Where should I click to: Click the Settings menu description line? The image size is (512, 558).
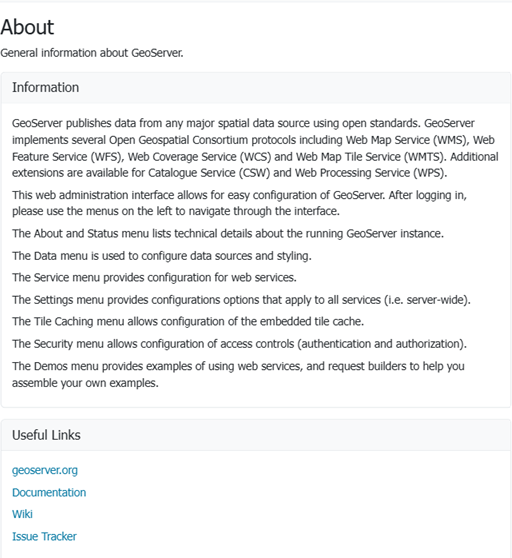tap(241, 300)
